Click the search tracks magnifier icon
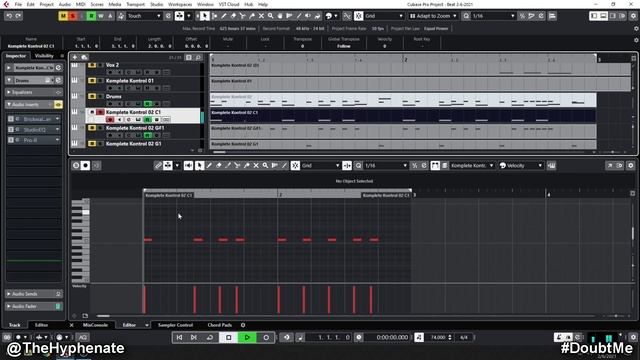 tap(198, 58)
